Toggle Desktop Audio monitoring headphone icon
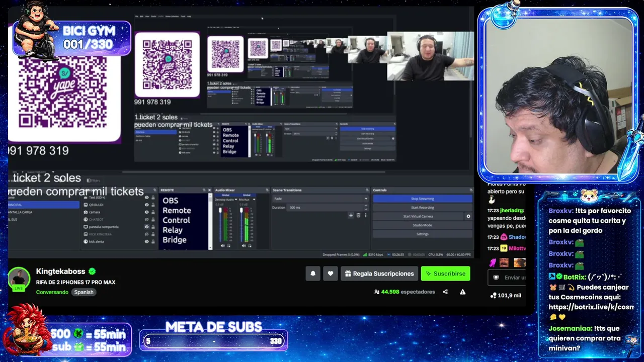This screenshot has width=644, height=362. click(228, 245)
